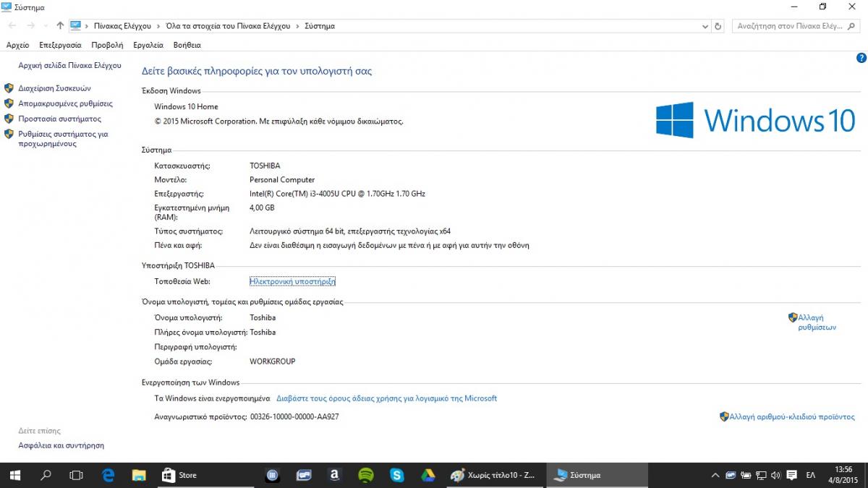The image size is (868, 488).
Task: Click shield icon beside Προστασία συστήματος
Action: tap(9, 119)
